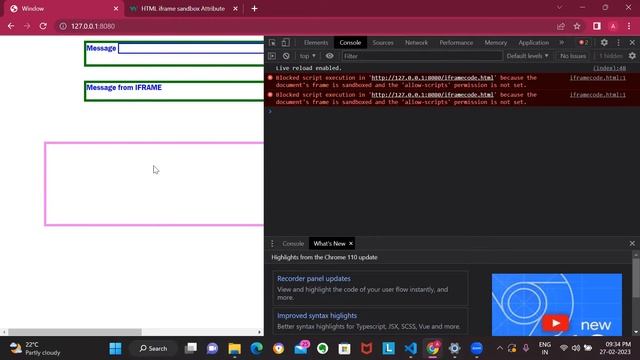640x360 pixels.
Task: Switch to the Application tab
Action: pyautogui.click(x=533, y=42)
